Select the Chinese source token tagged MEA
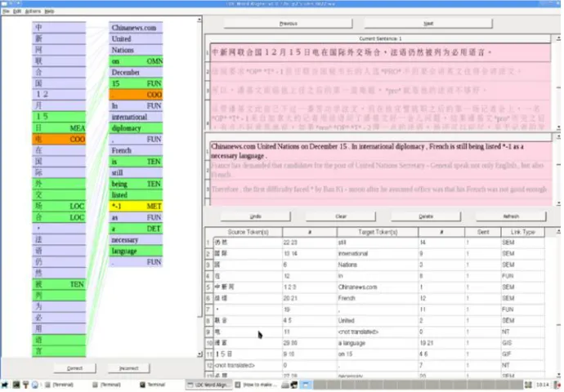This screenshot has width=564, height=392. point(59,128)
